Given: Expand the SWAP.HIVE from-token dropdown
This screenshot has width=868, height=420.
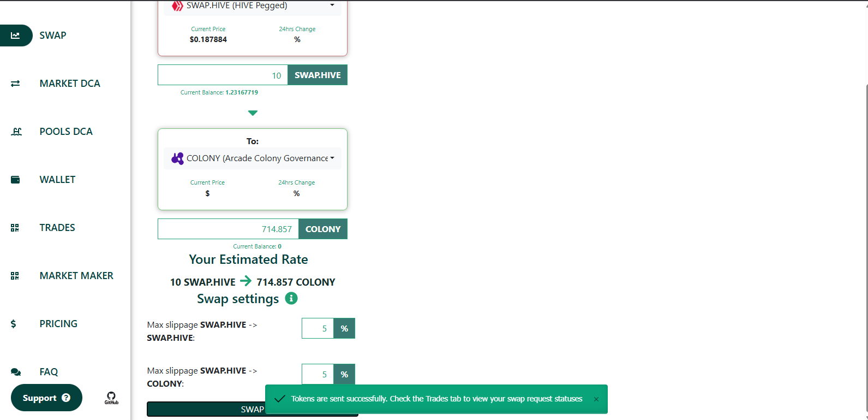Looking at the screenshot, I should point(253,7).
